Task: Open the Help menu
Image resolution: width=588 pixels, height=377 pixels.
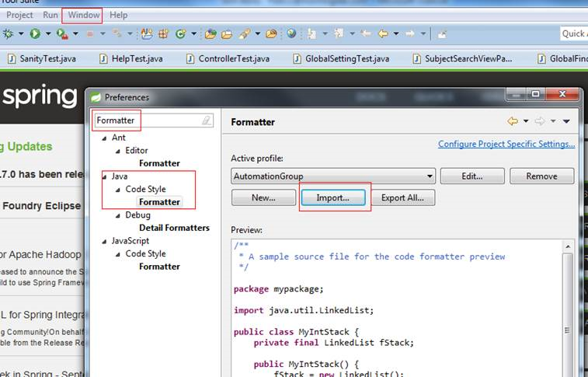Action: pyautogui.click(x=119, y=15)
